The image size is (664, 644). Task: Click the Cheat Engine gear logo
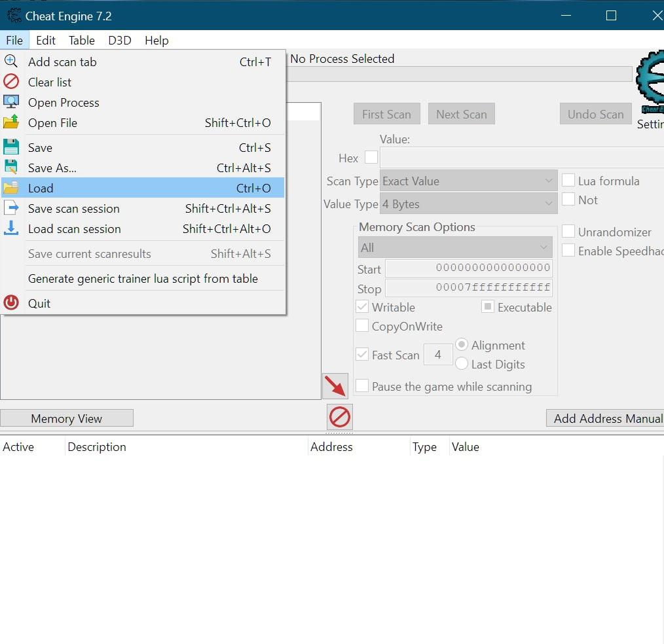(x=650, y=82)
